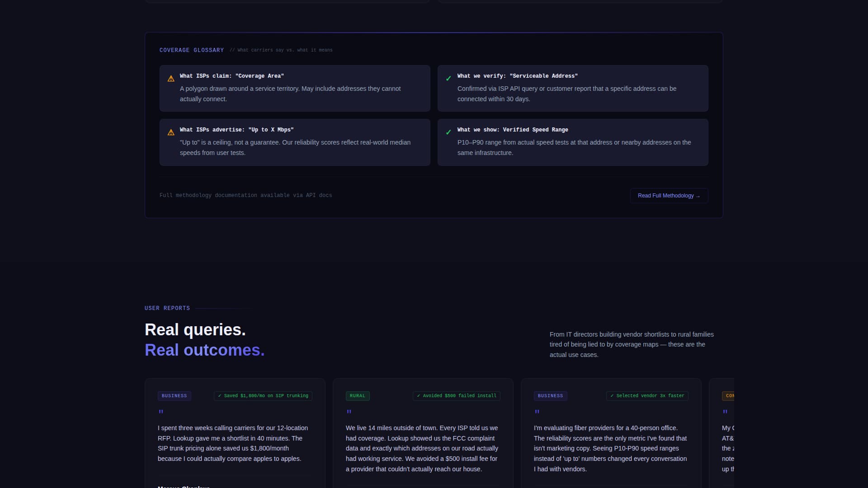Click "Full methodology documentation available via API docs"
This screenshot has width=868, height=488.
point(246,195)
